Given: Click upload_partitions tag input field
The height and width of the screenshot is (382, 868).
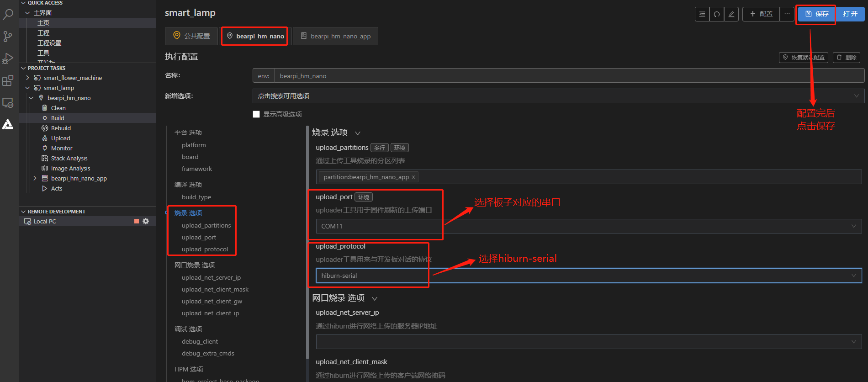Looking at the screenshot, I should pos(589,177).
